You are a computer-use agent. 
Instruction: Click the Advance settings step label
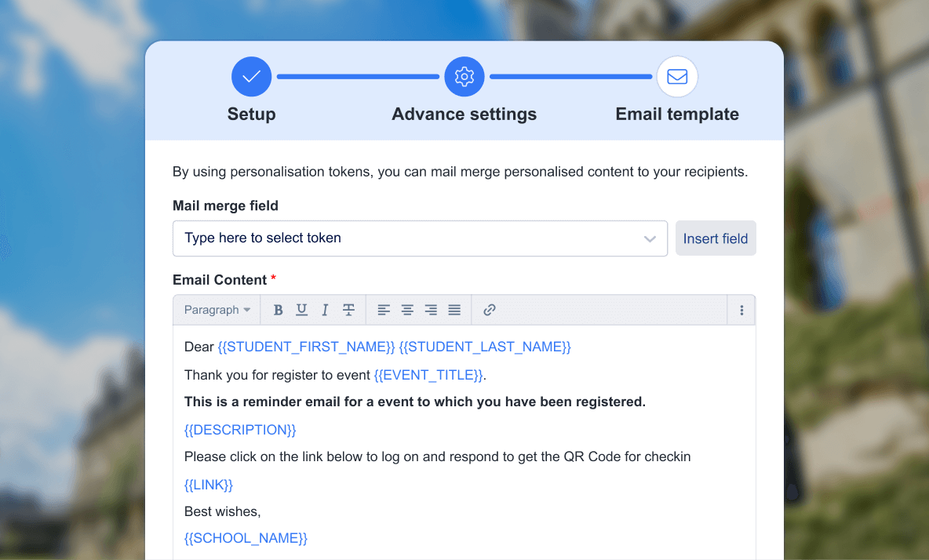coord(464,114)
